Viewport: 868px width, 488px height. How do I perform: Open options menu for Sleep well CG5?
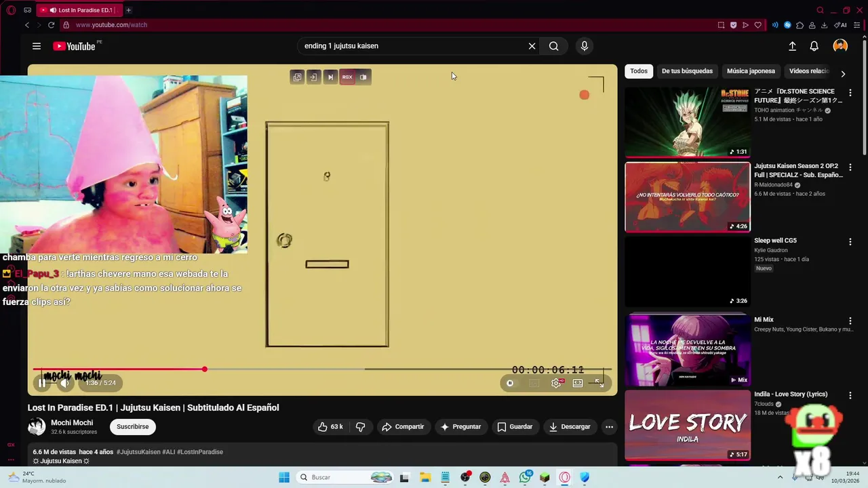pyautogui.click(x=850, y=242)
